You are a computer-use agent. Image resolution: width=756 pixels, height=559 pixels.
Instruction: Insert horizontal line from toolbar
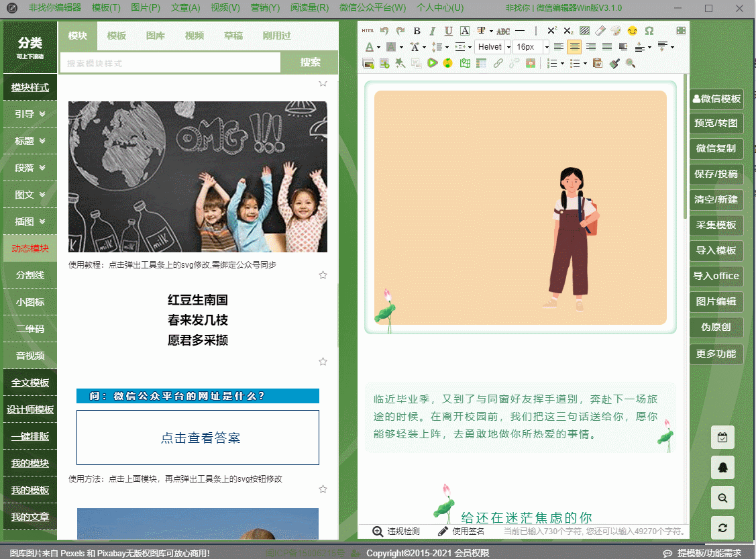520,31
